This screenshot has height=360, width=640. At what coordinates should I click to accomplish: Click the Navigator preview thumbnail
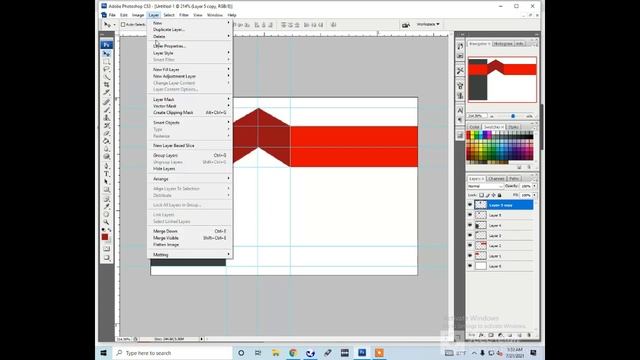click(x=502, y=80)
